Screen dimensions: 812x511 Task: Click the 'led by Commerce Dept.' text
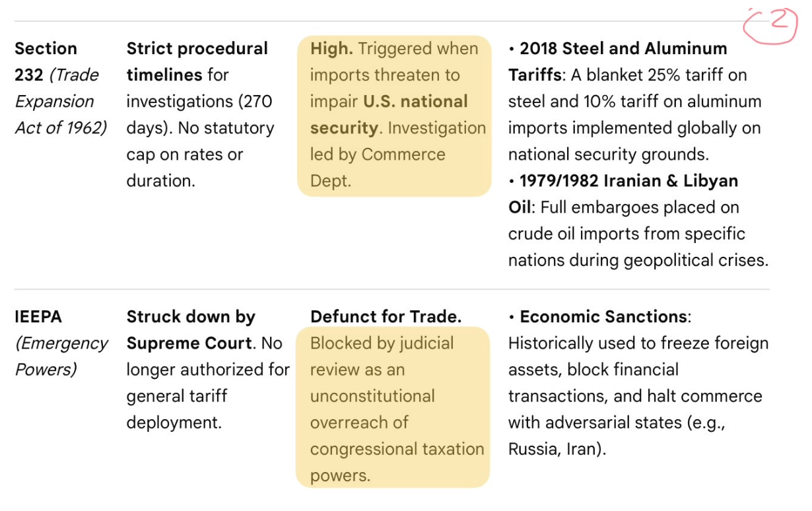378,168
